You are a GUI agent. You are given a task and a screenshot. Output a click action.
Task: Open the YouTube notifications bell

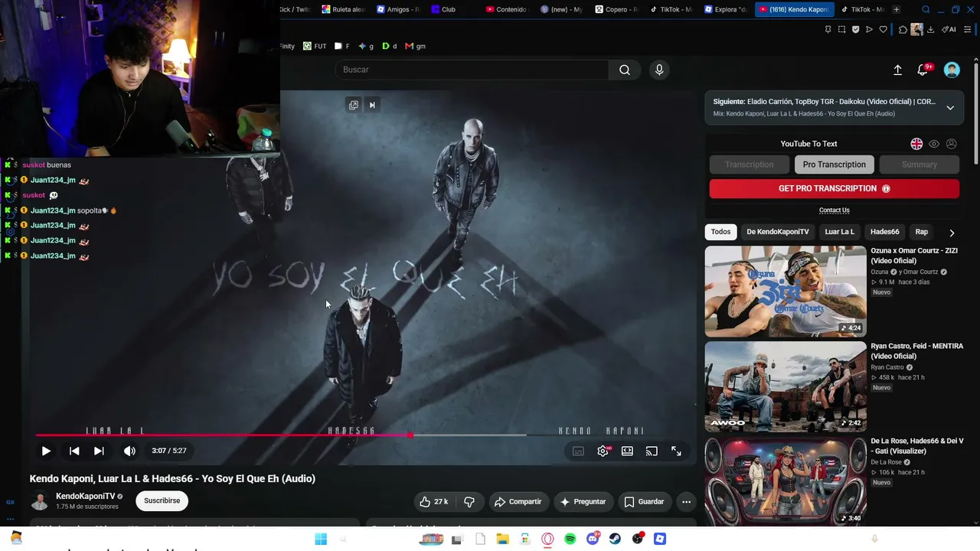(923, 70)
